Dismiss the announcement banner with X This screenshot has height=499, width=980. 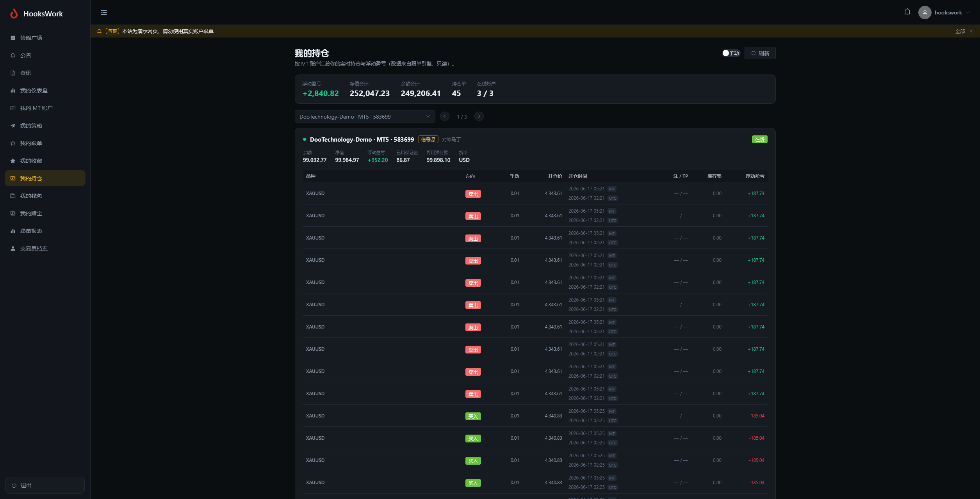click(x=971, y=31)
